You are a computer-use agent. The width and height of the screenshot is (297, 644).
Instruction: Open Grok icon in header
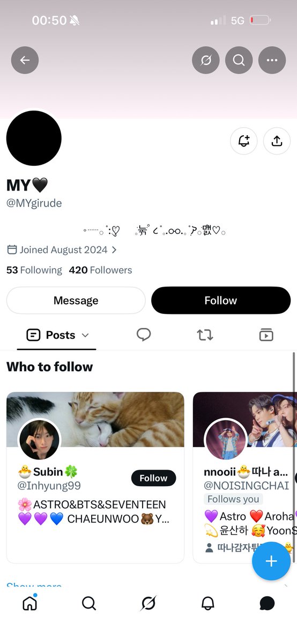click(x=206, y=60)
